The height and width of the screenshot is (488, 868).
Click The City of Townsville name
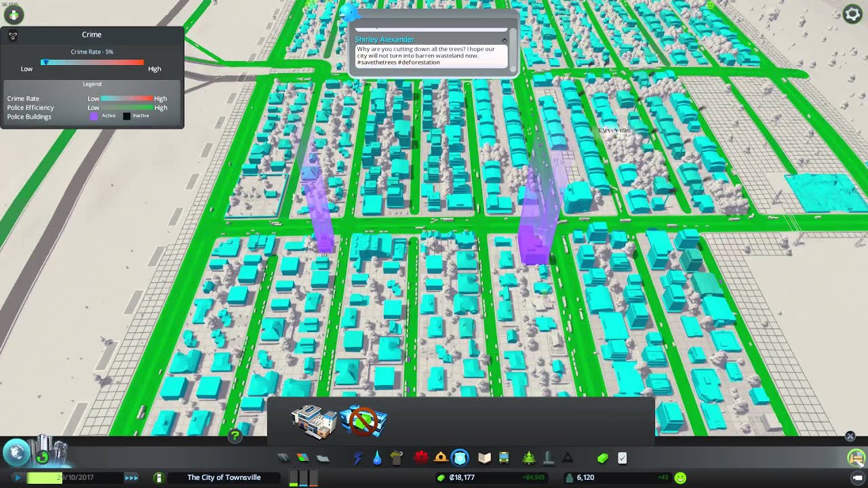[224, 478]
